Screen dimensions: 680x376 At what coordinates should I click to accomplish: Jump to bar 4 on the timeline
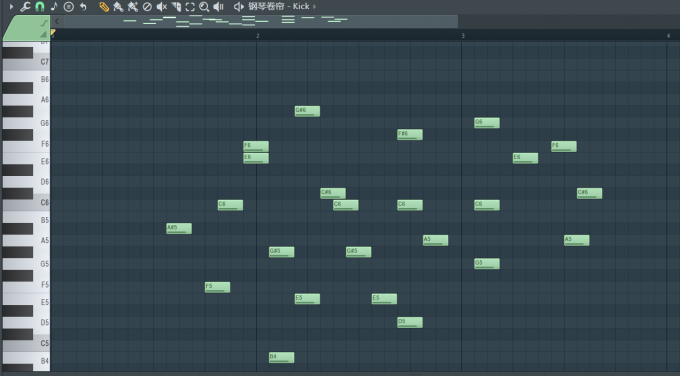[668, 36]
